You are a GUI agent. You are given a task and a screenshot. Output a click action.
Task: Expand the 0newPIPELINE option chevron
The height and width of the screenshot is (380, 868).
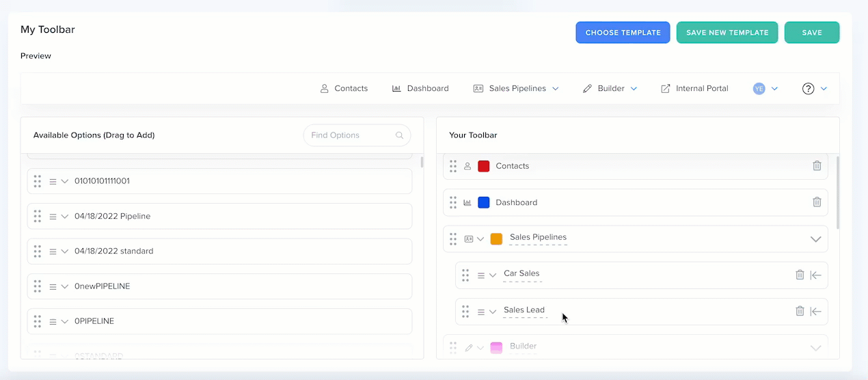pyautogui.click(x=65, y=286)
